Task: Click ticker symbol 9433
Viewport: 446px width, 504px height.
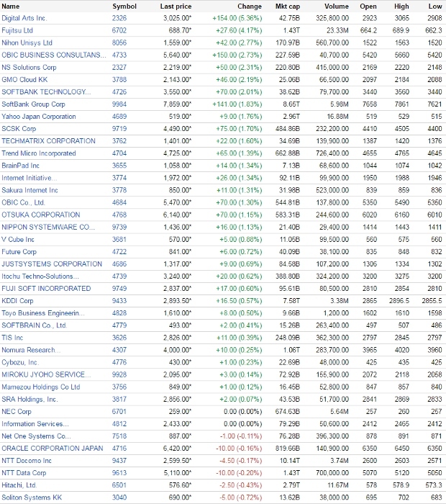Action: coord(119,301)
